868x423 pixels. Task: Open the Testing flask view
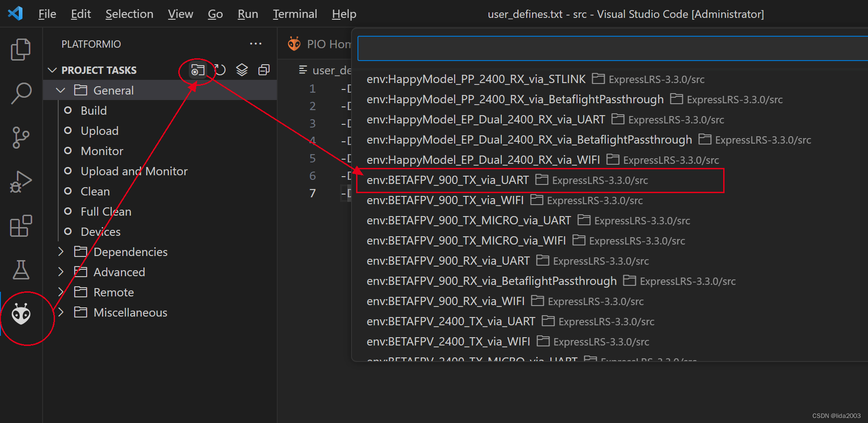click(x=21, y=270)
